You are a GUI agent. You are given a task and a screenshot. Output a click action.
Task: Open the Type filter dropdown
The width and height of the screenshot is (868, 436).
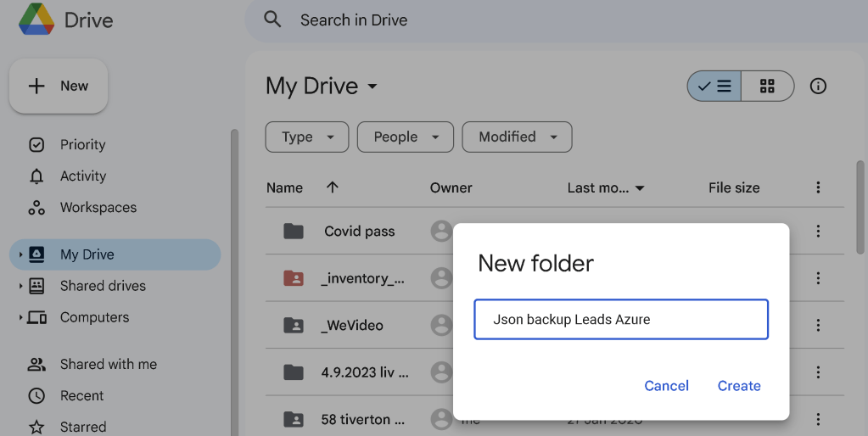pyautogui.click(x=307, y=137)
